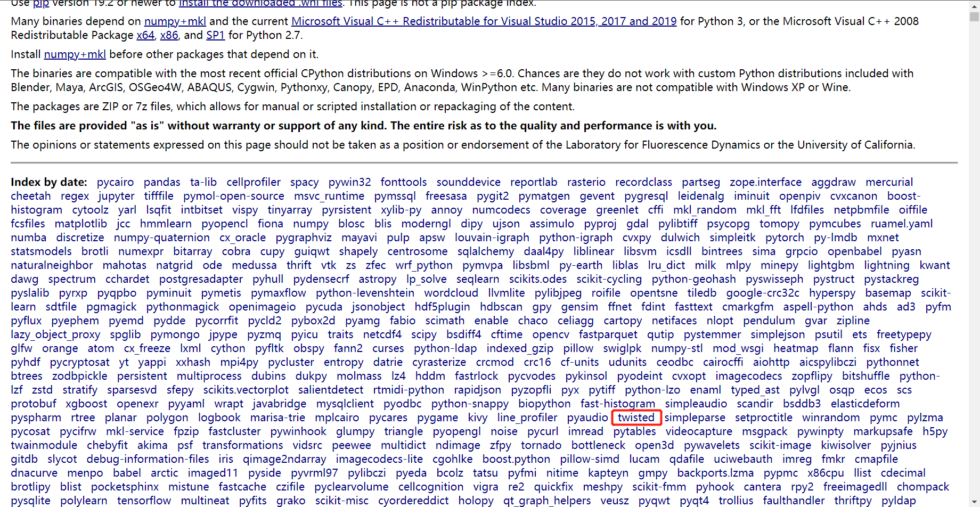This screenshot has height=507, width=980.
Task: Go to the pywavelets package
Action: (x=712, y=445)
